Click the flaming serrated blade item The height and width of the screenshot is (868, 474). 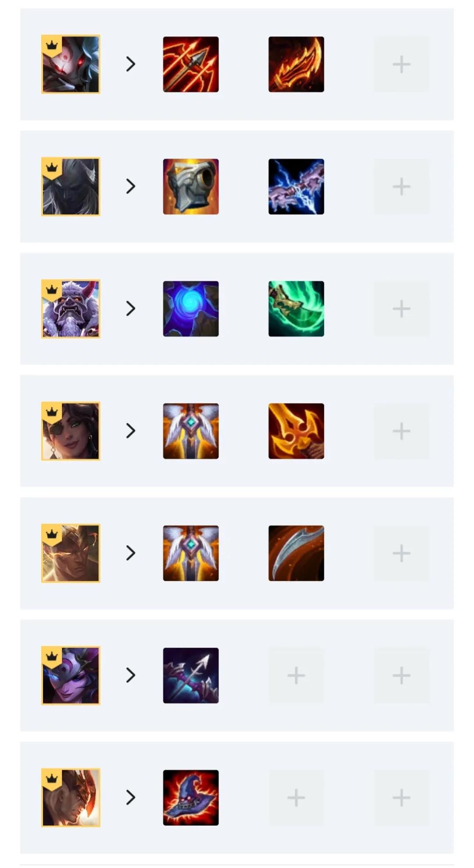(x=296, y=64)
